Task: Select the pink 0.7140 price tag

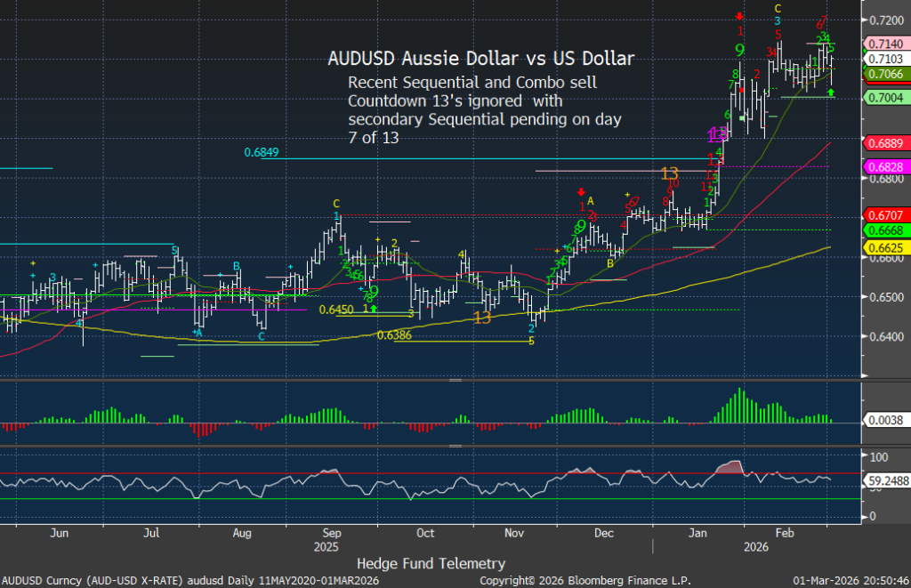Action: 884,44
